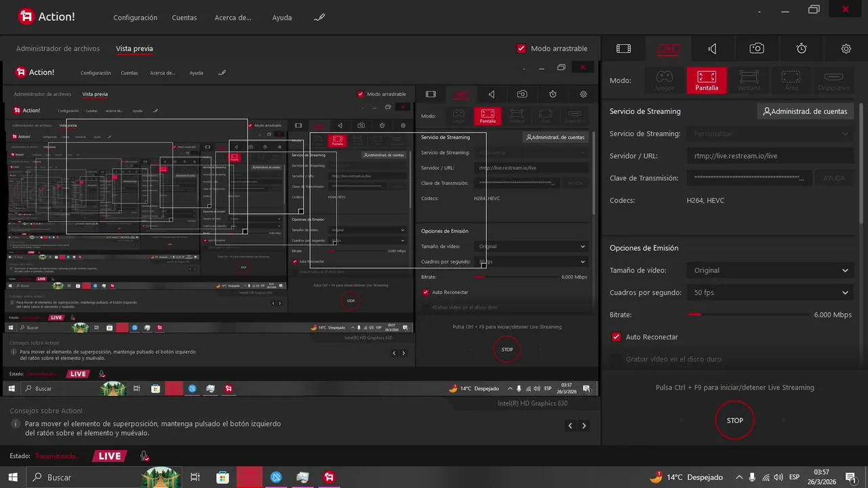Screen dimensions: 868x488
Task: Click the info icon beside the tip text
Action: pos(16,424)
